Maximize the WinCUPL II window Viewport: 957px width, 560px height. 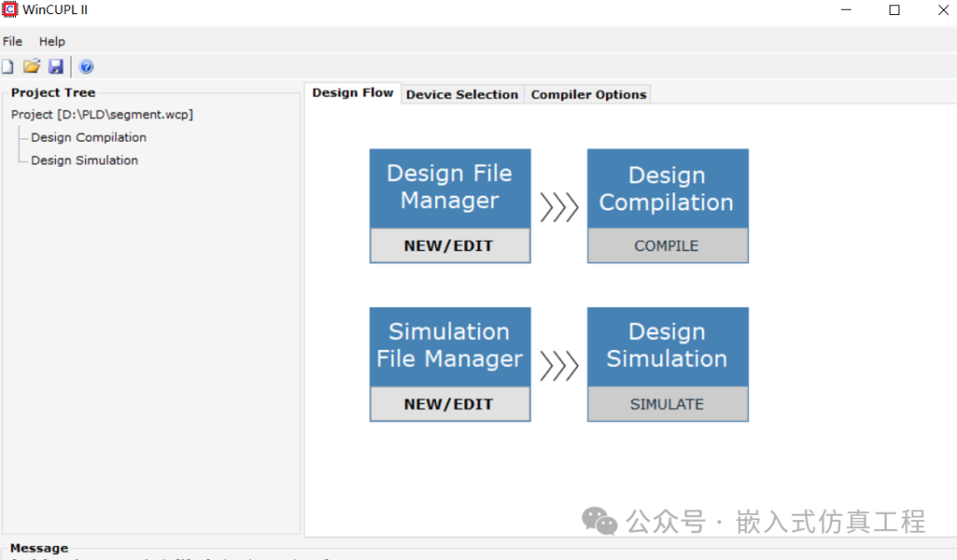point(894,10)
